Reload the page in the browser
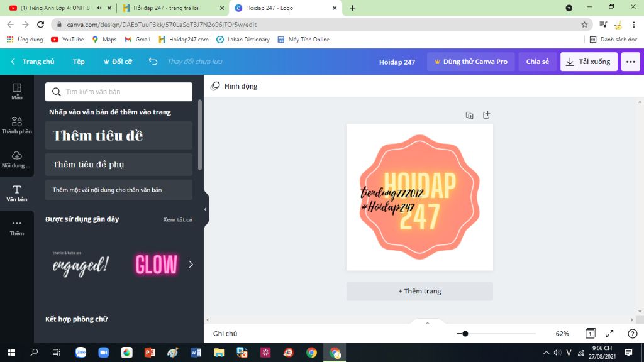The width and height of the screenshot is (644, 362). tap(40, 25)
